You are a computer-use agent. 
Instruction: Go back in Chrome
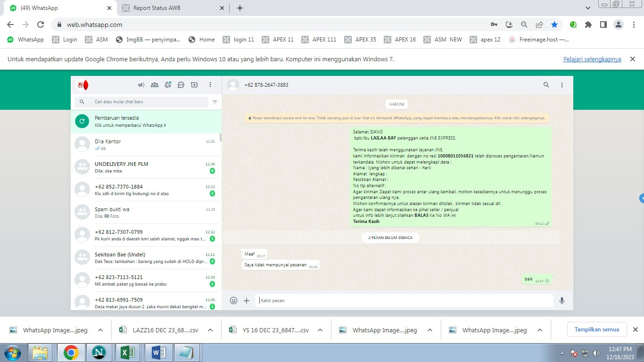[x=10, y=25]
